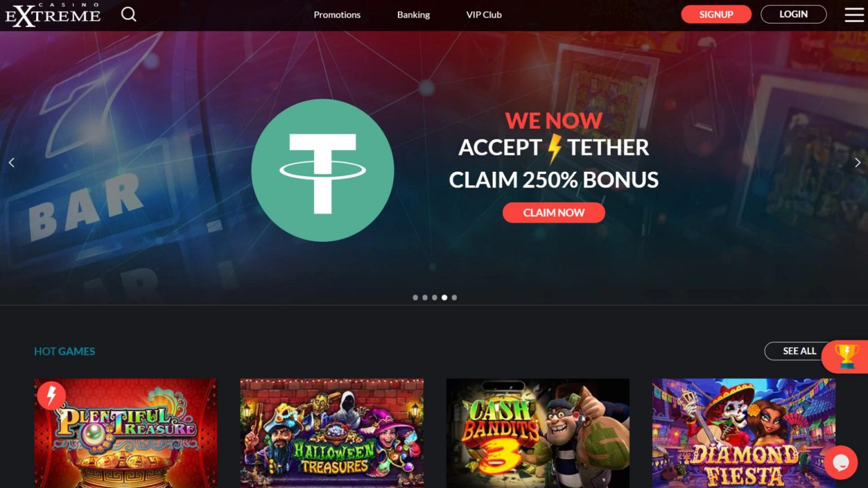This screenshot has width=868, height=488.
Task: Click the Casino Extreme logo
Action: [53, 15]
